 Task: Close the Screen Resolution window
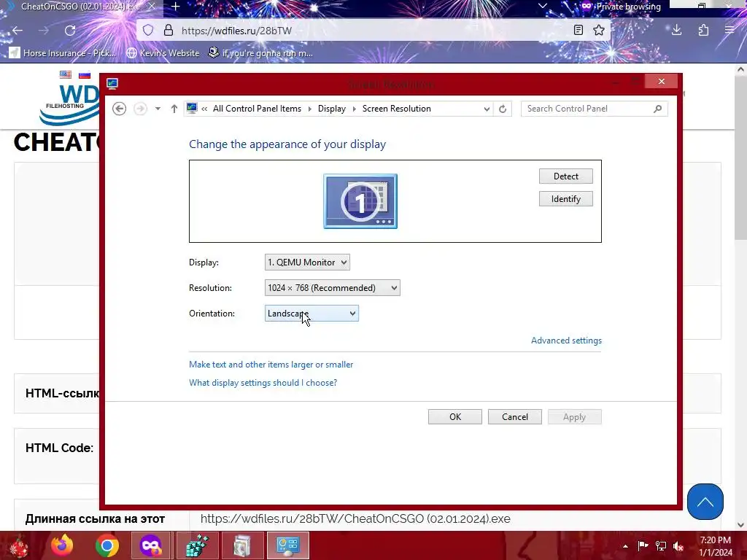point(661,82)
